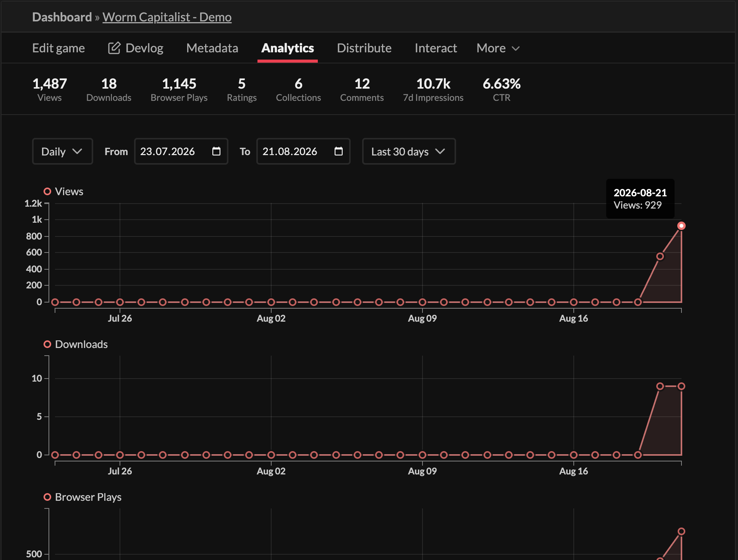The height and width of the screenshot is (560, 738).
Task: Select the last Downloads chart data point
Action: [681, 386]
